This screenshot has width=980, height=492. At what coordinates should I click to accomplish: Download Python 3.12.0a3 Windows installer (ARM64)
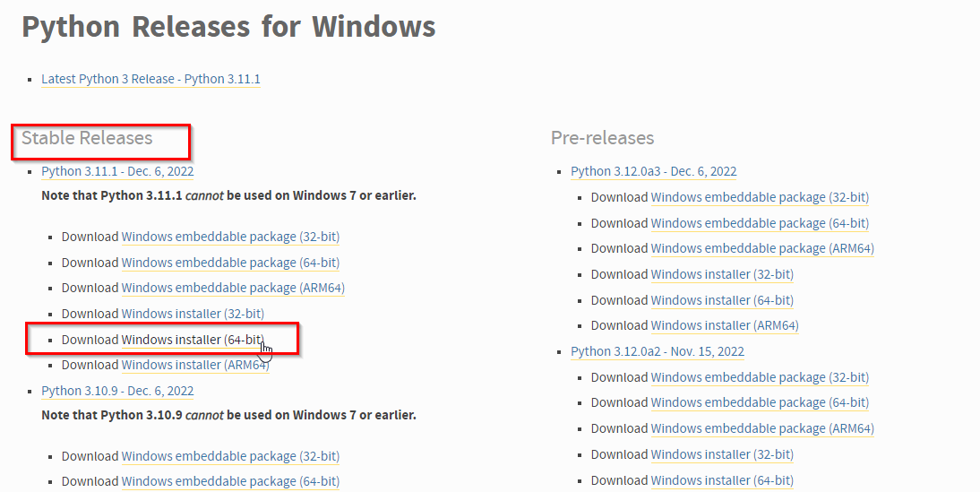(x=725, y=325)
